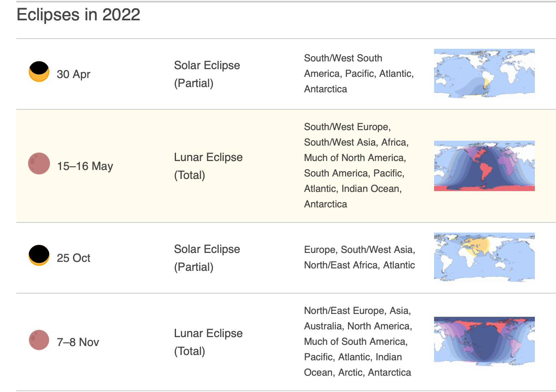This screenshot has height=392, width=556.
Task: Click Lunar Eclipse (Total) for November
Action: click(208, 342)
